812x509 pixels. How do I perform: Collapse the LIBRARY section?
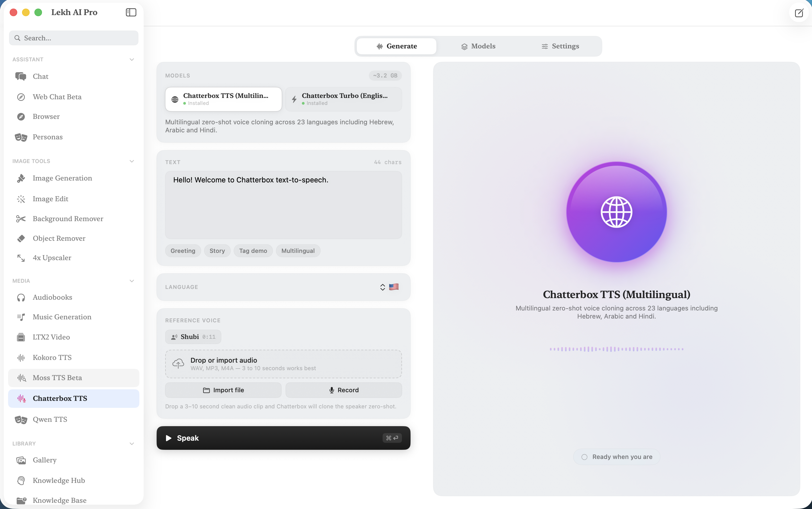pos(132,444)
